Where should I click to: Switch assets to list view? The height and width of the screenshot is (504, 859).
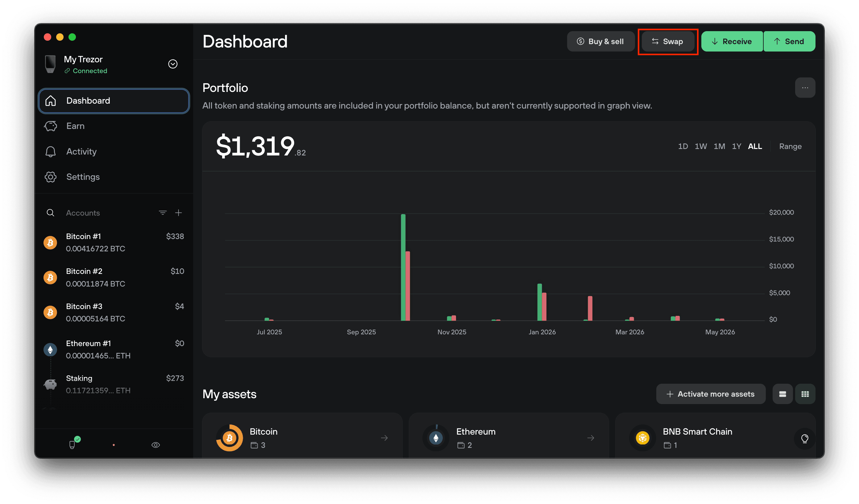[783, 394]
